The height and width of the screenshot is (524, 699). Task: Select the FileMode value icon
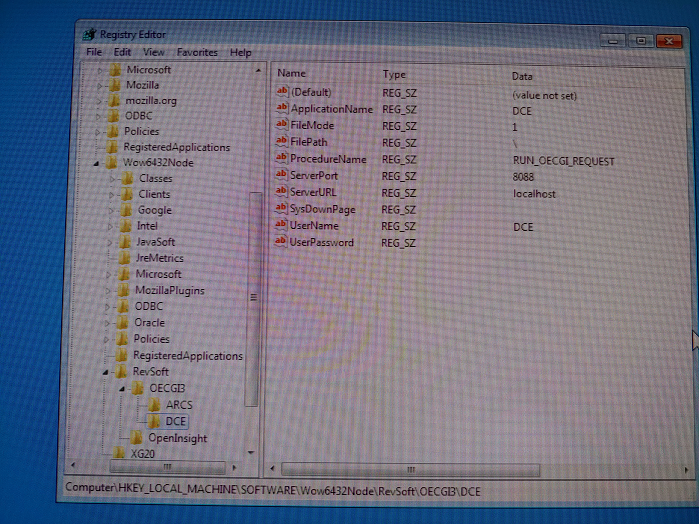coord(281,125)
